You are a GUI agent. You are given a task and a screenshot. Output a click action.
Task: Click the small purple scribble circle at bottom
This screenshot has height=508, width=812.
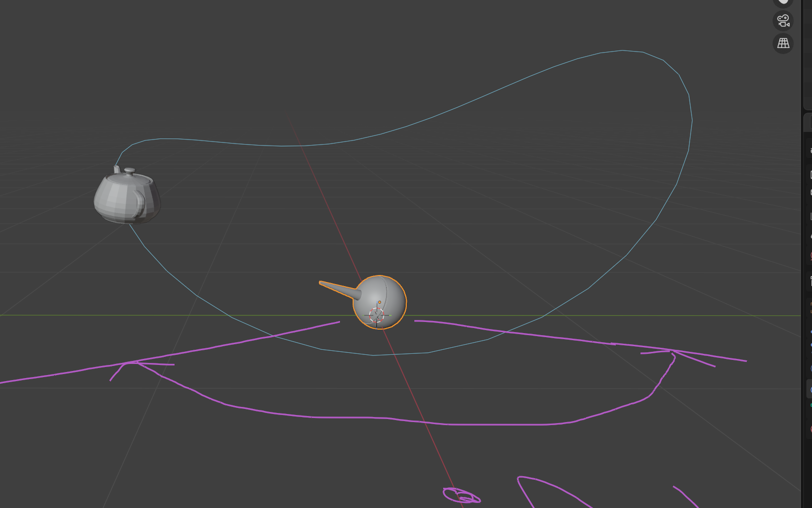click(x=461, y=496)
